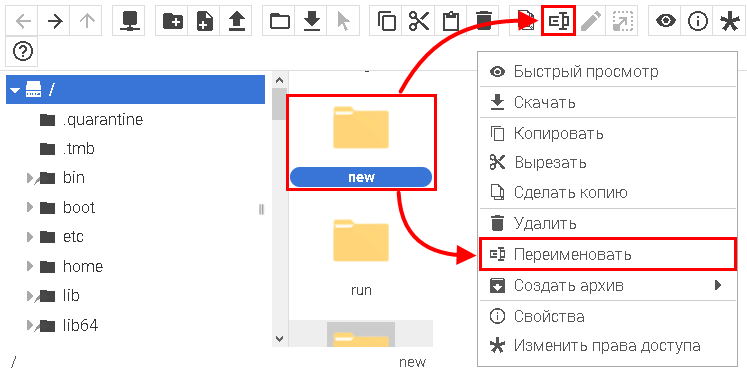
Task: Expand the home folder in tree
Action: click(30, 266)
